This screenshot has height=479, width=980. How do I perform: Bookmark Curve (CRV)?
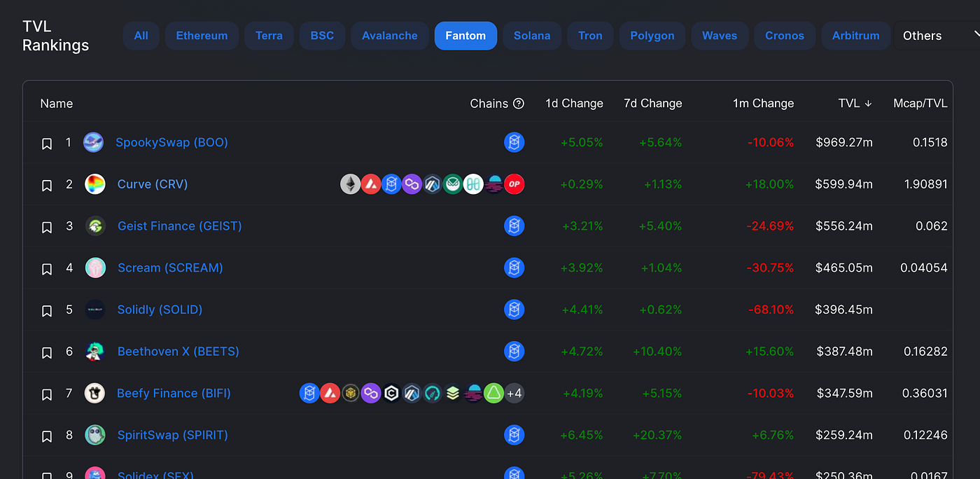point(47,186)
